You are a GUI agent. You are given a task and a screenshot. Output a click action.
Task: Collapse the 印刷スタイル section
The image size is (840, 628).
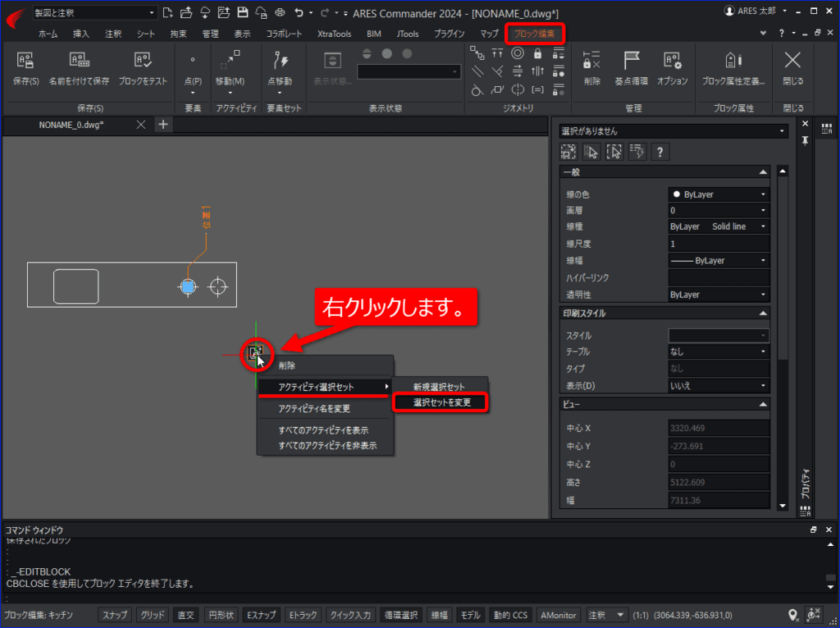coord(763,314)
